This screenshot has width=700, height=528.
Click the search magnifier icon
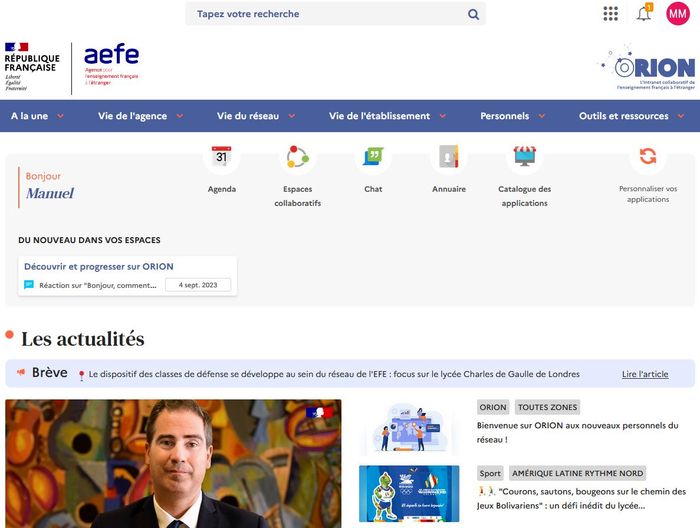(x=473, y=14)
